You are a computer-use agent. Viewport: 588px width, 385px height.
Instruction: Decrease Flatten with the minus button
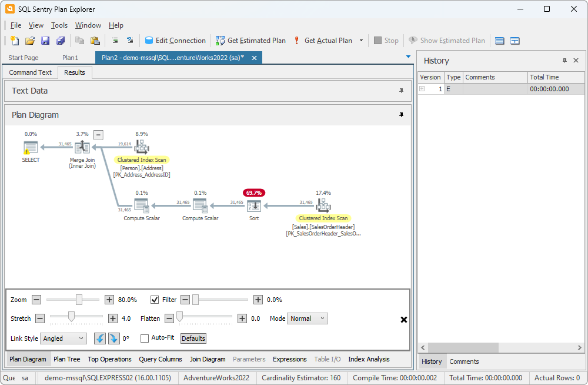pyautogui.click(x=169, y=318)
